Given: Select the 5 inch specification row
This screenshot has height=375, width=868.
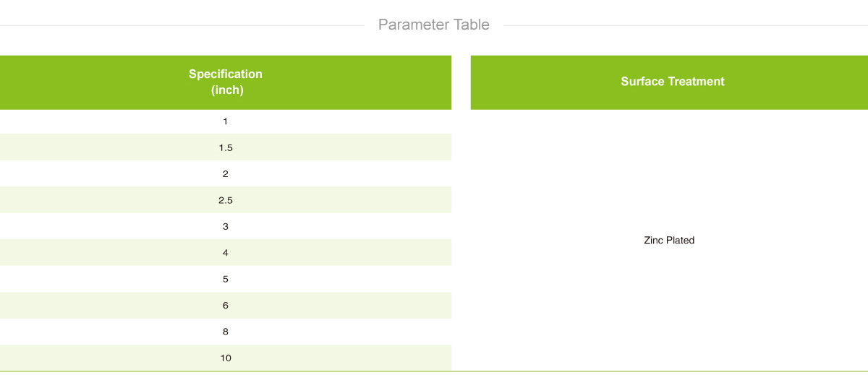Looking at the screenshot, I should 226,279.
